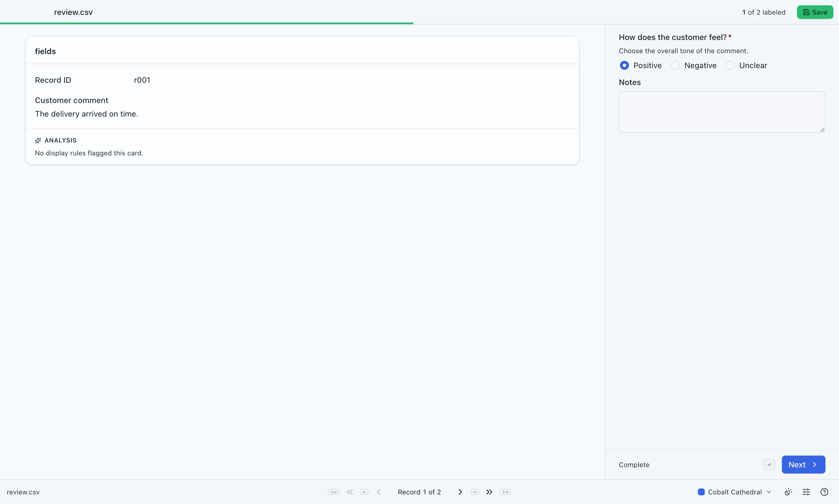Click the comment 'The delivery arrived on time.'

tap(87, 114)
